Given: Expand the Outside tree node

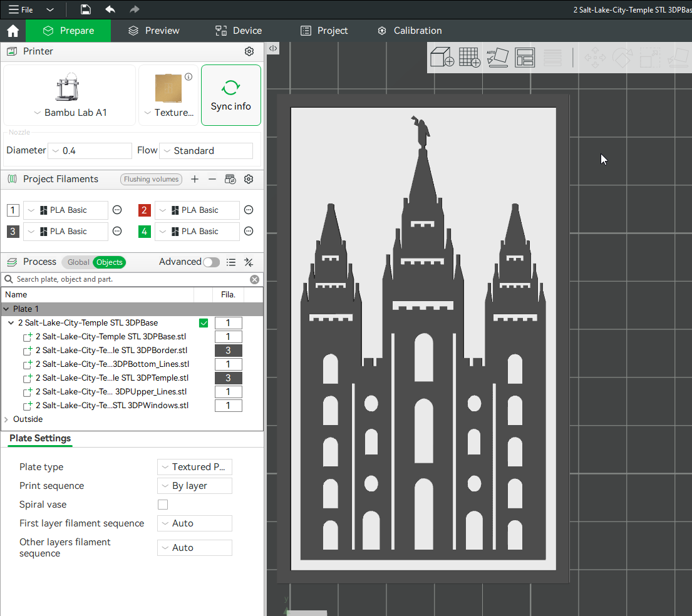Looking at the screenshot, I should click(x=7, y=419).
